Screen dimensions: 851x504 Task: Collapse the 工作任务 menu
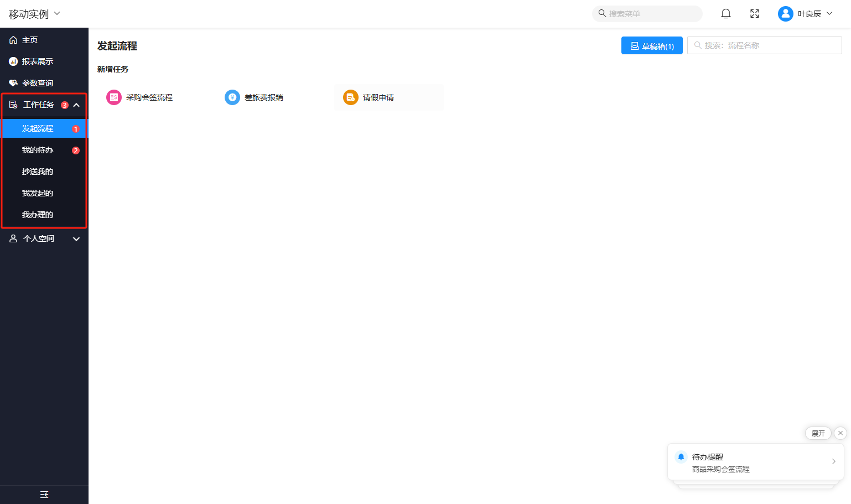tap(76, 105)
